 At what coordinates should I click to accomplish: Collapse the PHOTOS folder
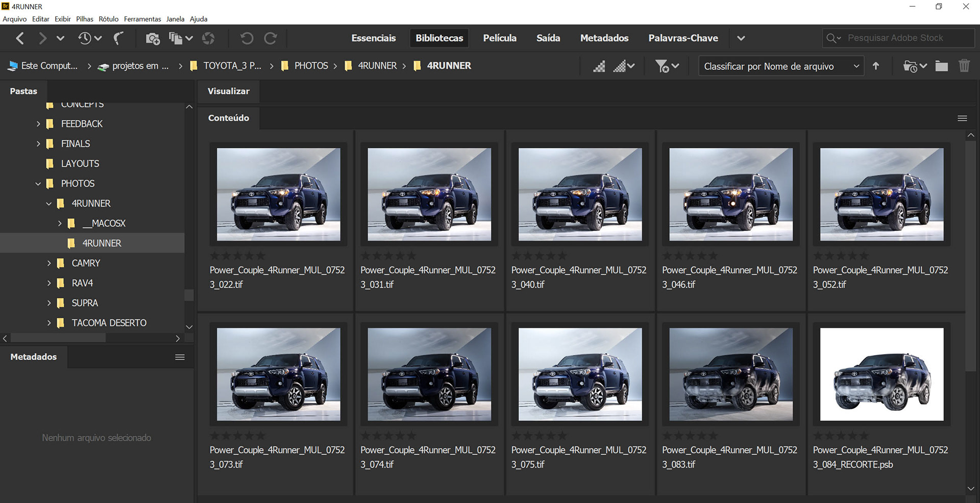tap(38, 184)
